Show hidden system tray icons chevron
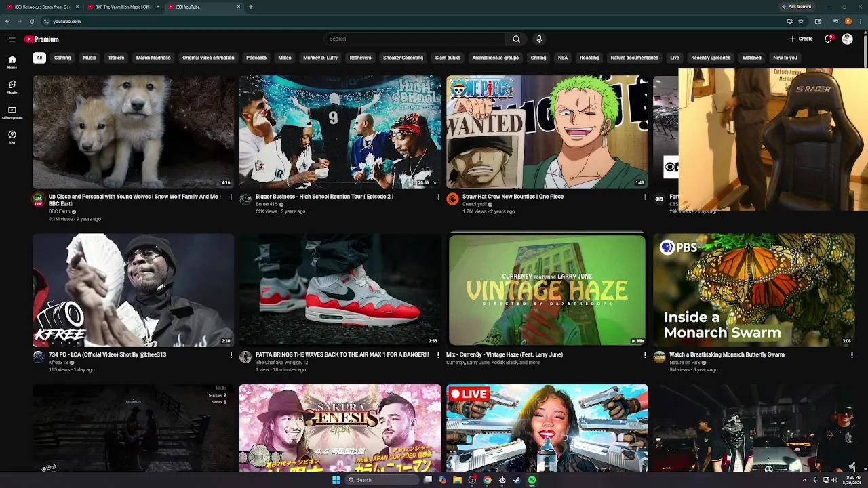Viewport: 868px width, 488px height. pyautogui.click(x=804, y=480)
